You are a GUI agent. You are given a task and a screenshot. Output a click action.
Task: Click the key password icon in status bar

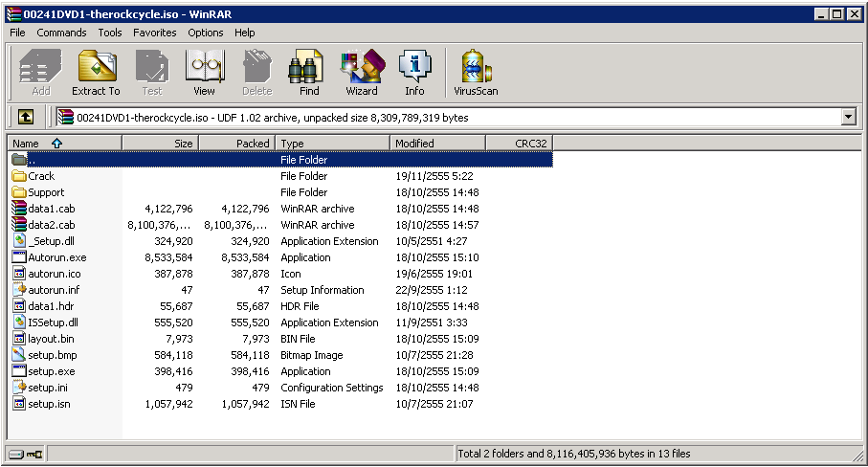click(34, 455)
